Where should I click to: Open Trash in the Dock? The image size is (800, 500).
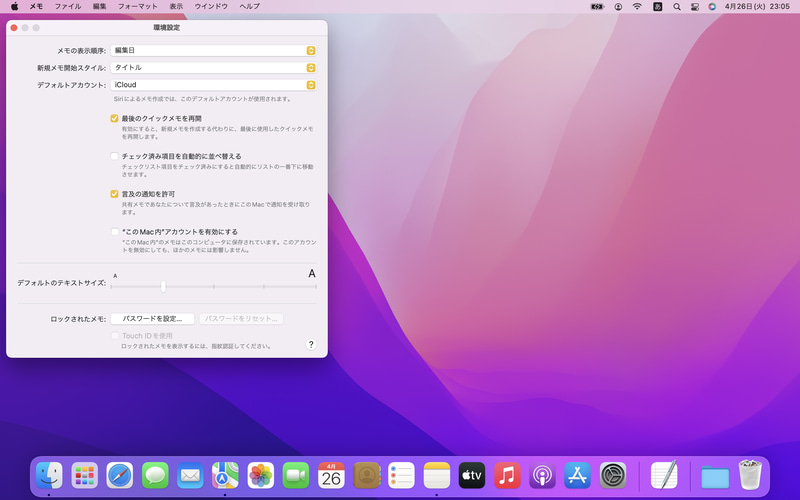pos(750,475)
